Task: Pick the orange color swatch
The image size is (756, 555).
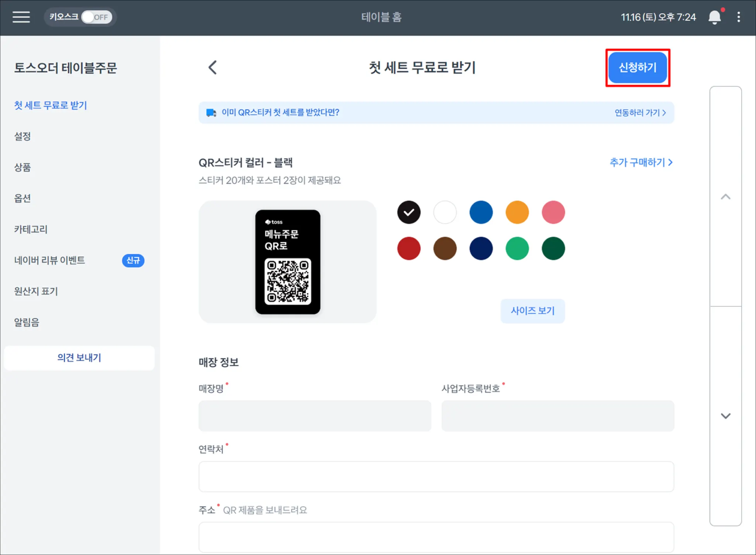Action: [x=517, y=212]
